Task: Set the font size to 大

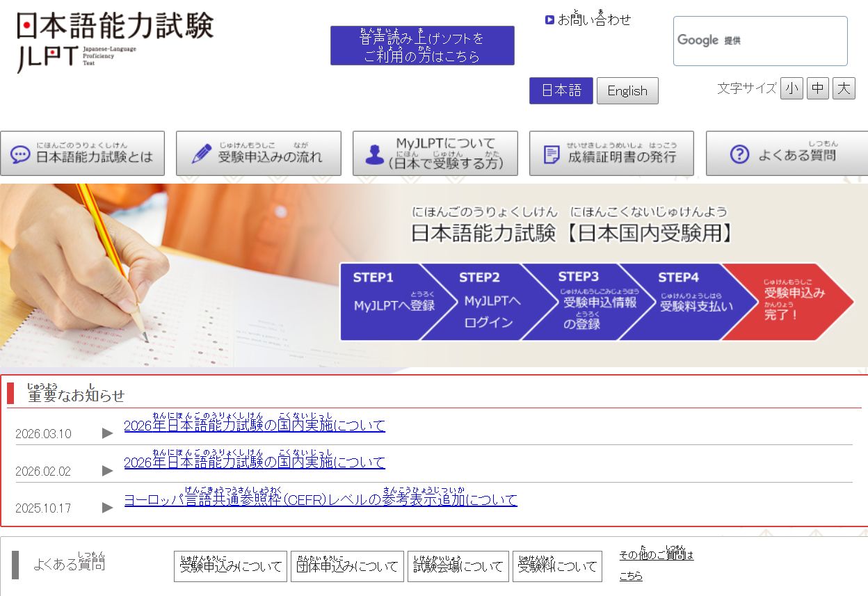Action: tap(843, 88)
